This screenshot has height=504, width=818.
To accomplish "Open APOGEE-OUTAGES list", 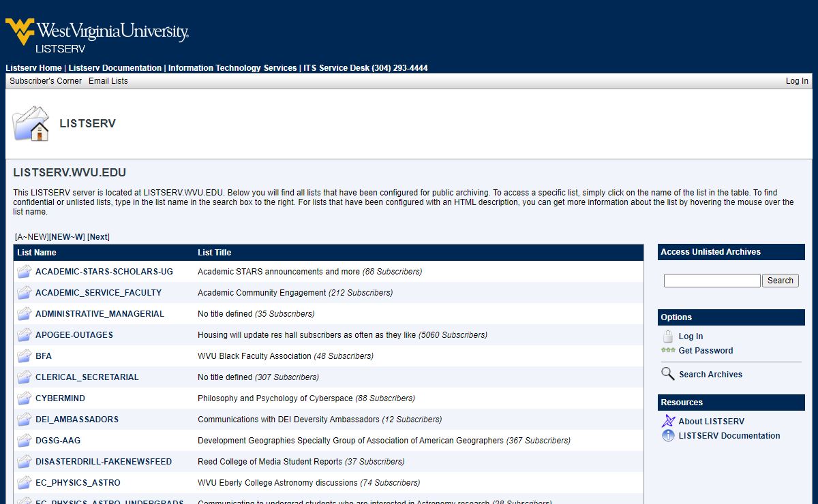I will (74, 335).
